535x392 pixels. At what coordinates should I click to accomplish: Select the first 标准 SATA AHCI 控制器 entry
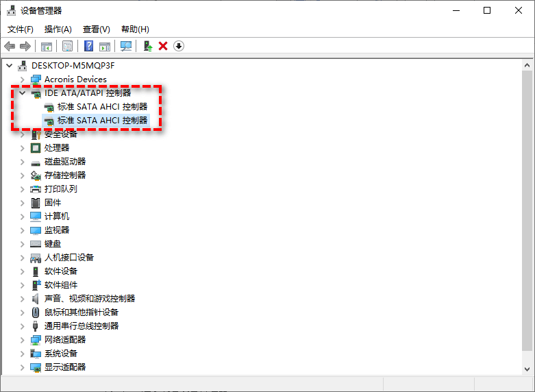(102, 107)
